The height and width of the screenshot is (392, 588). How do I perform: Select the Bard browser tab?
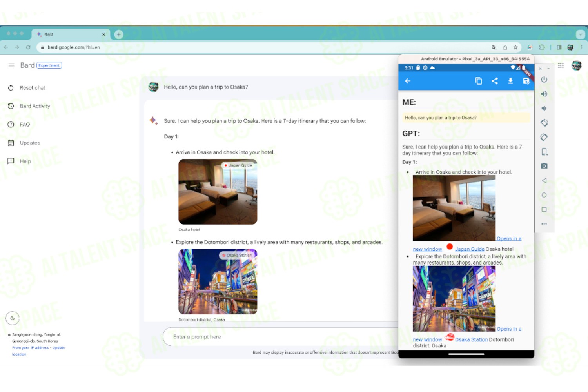71,34
